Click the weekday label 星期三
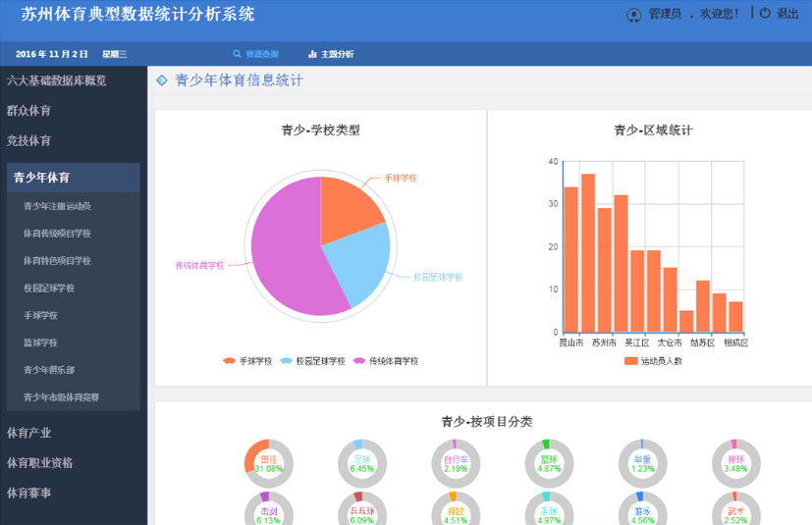 click(114, 54)
